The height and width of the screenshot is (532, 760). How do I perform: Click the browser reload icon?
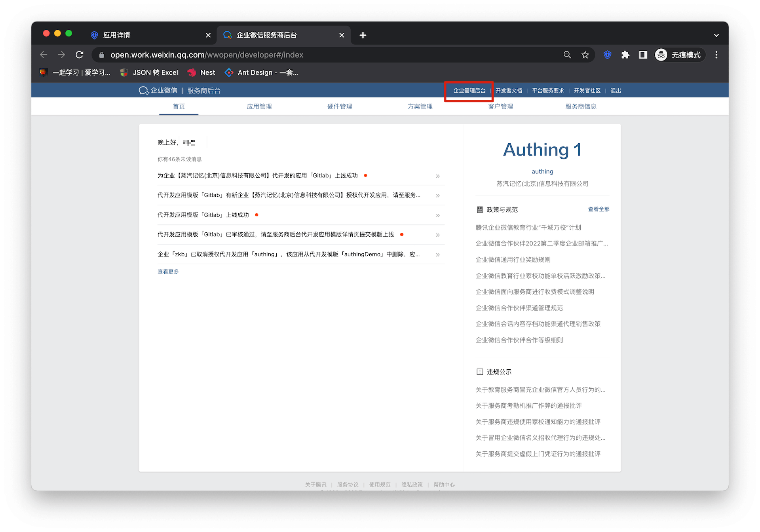(80, 55)
